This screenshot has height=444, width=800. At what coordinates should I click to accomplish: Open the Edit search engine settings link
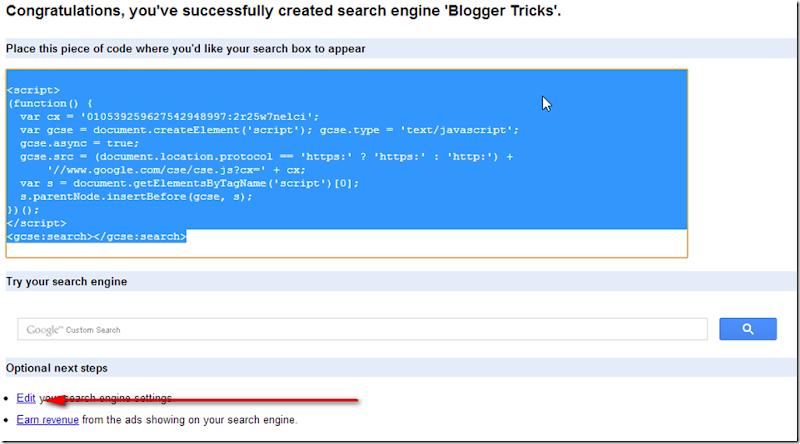tap(26, 398)
